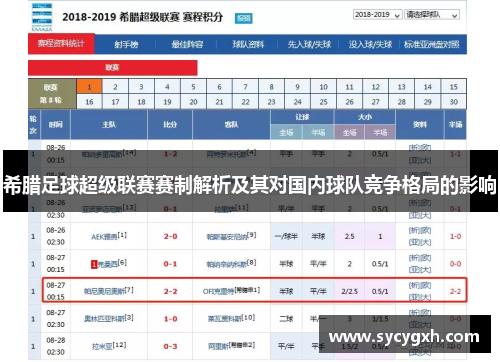Select round 27 in the round grid

click(375, 102)
